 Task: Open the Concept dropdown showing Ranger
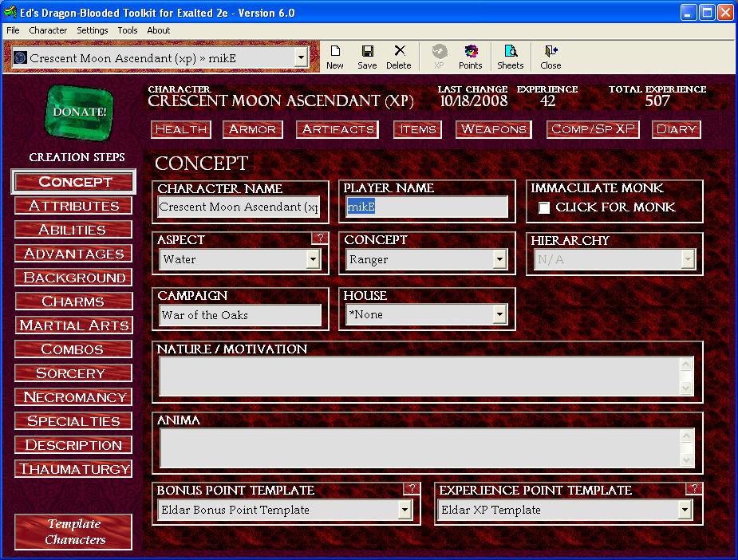(x=499, y=259)
